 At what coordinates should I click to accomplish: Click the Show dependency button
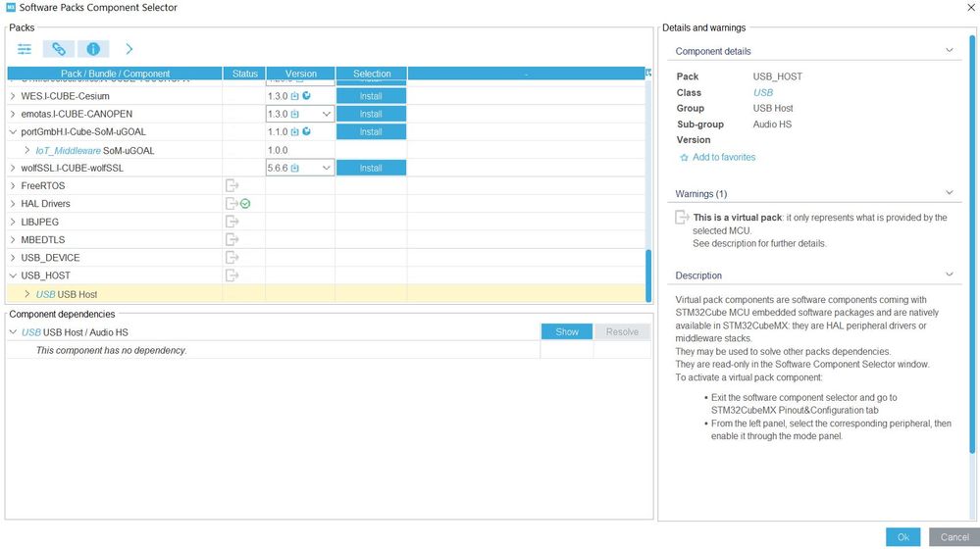pos(567,331)
